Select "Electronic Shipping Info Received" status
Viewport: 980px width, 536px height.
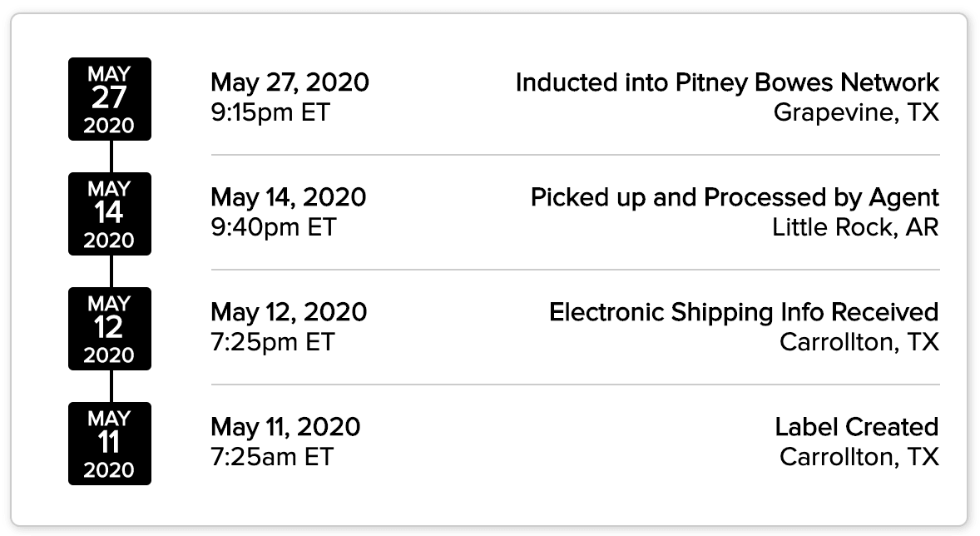[x=744, y=312]
